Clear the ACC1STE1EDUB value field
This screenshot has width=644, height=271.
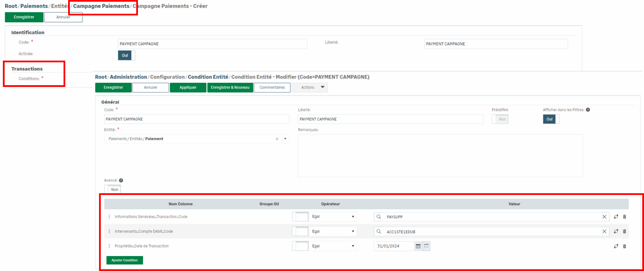(x=605, y=232)
